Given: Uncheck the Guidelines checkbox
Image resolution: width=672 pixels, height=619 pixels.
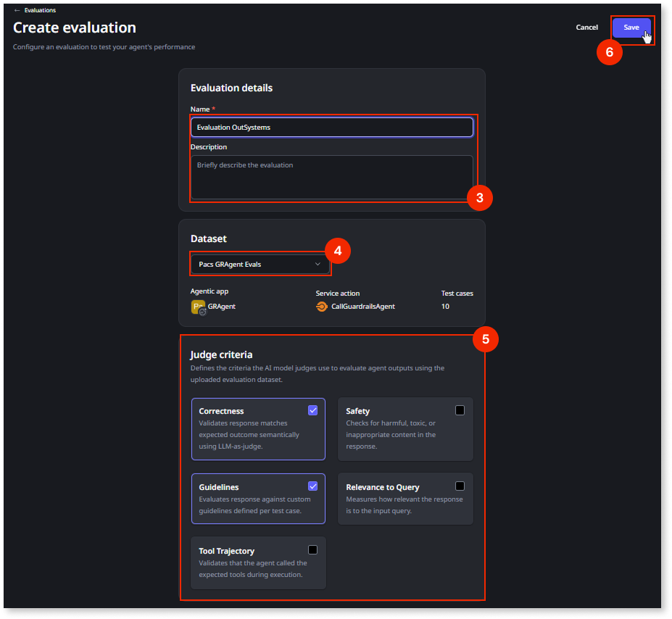Looking at the screenshot, I should 313,486.
